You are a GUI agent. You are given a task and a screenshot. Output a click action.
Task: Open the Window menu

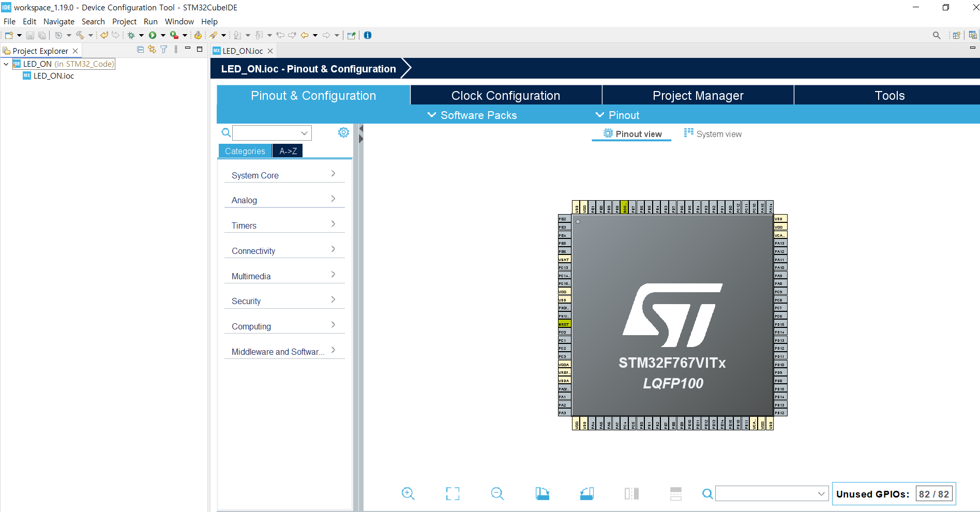(179, 21)
